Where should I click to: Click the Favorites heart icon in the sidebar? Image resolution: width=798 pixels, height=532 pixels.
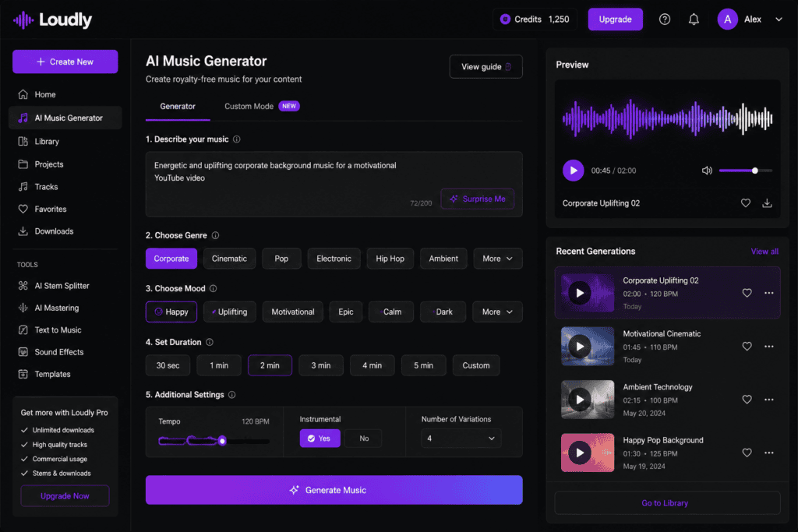[x=23, y=209]
